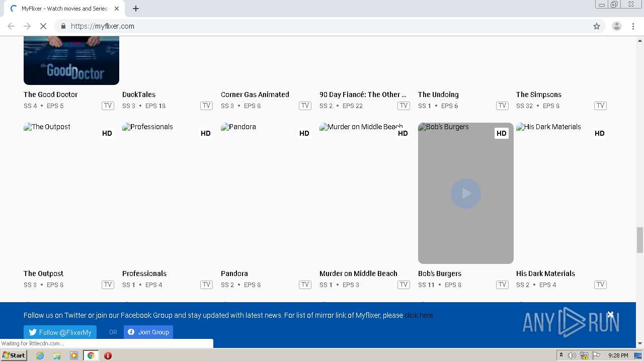Open the clock showing 9:28 PM
Screen dimensions: 644x362
(618, 355)
